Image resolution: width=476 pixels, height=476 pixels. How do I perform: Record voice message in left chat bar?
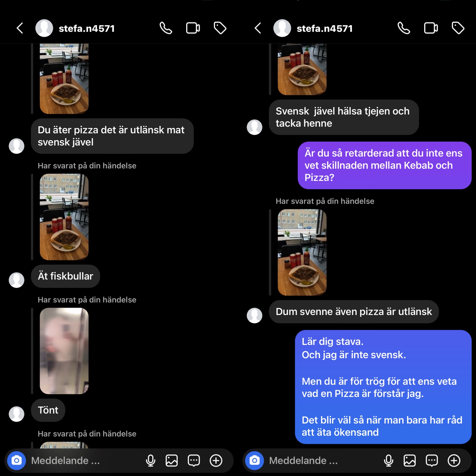coord(151,460)
